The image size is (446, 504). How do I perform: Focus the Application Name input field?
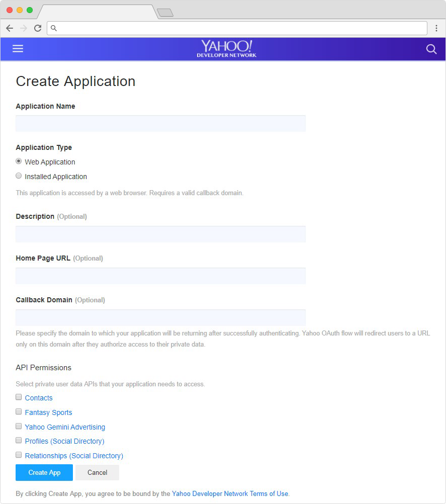click(161, 123)
